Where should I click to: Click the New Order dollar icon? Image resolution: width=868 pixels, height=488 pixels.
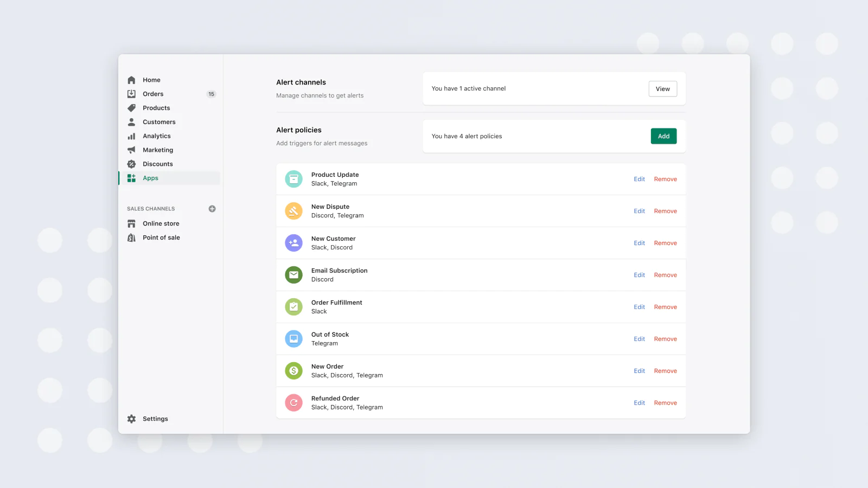point(293,371)
